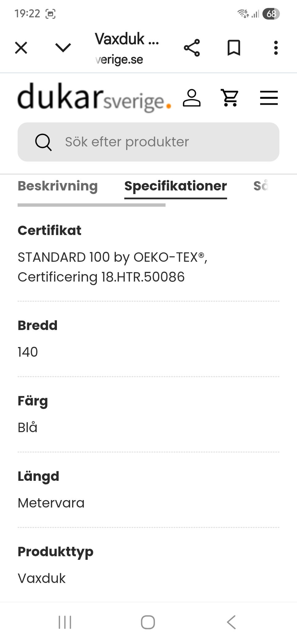This screenshot has height=644, width=297.
Task: Open the three-dot browser menu
Action: pyautogui.click(x=276, y=48)
